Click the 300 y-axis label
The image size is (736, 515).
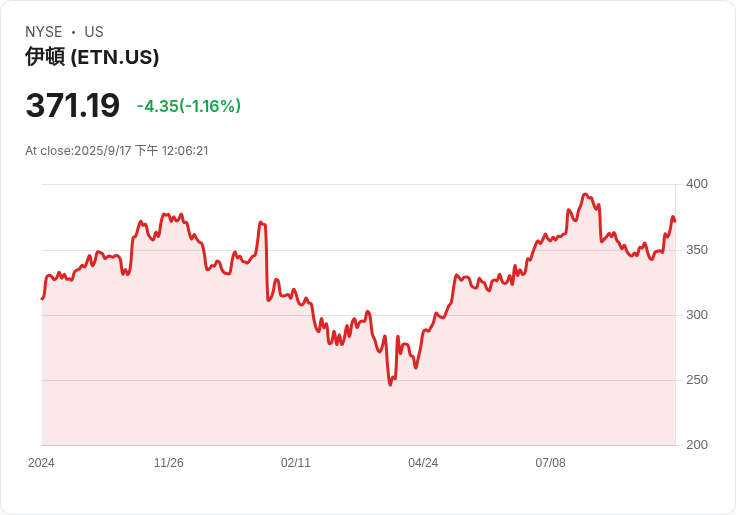point(696,315)
